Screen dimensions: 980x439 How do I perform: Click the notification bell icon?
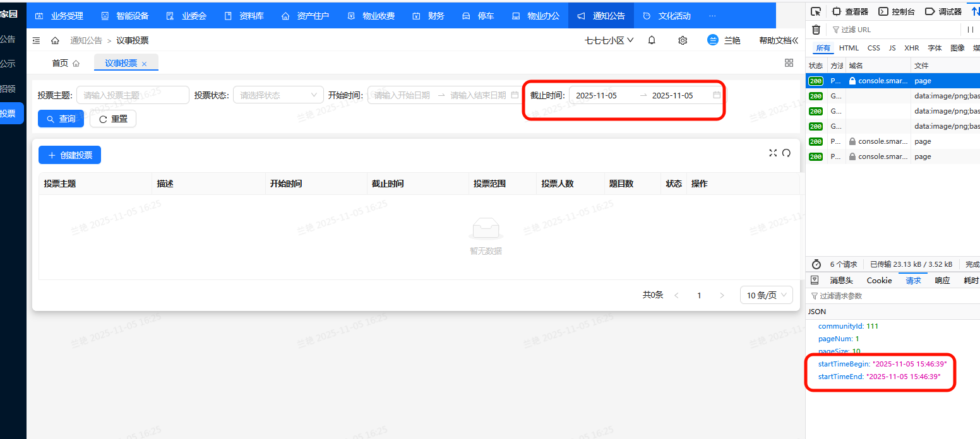652,40
